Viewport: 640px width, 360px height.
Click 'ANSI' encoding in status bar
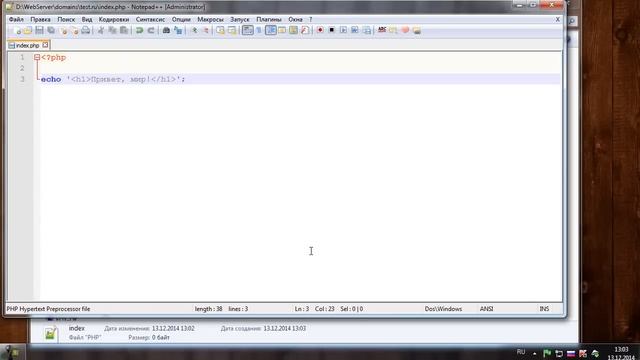pyautogui.click(x=486, y=309)
